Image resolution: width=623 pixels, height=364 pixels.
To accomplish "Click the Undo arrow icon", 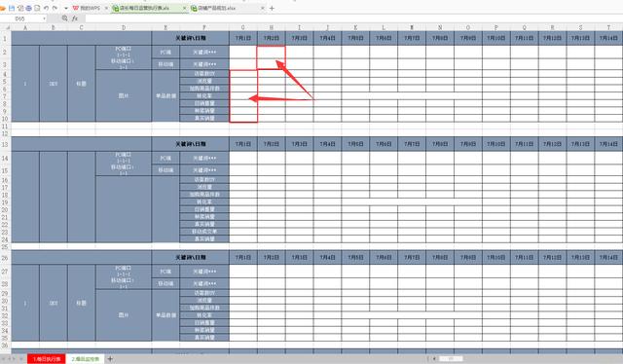I will [46, 8].
